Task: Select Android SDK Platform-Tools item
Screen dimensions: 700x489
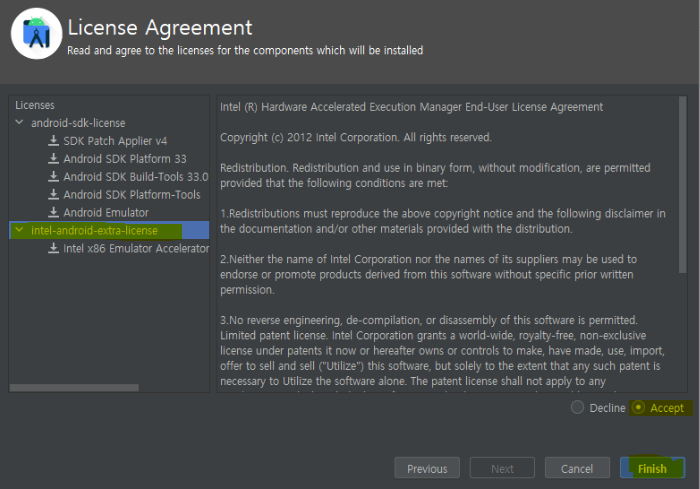Action: [x=132, y=195]
